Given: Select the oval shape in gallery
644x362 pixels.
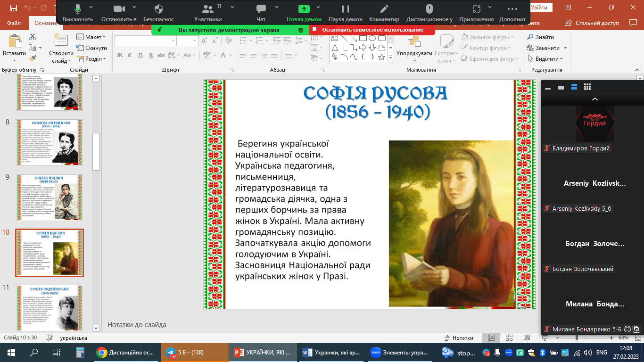Looking at the screenshot, I should [372, 38].
